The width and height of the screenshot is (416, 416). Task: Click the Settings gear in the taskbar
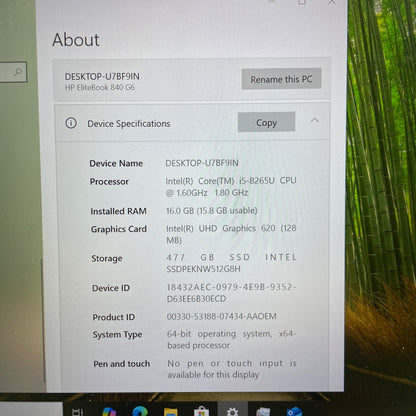pyautogui.click(x=232, y=412)
